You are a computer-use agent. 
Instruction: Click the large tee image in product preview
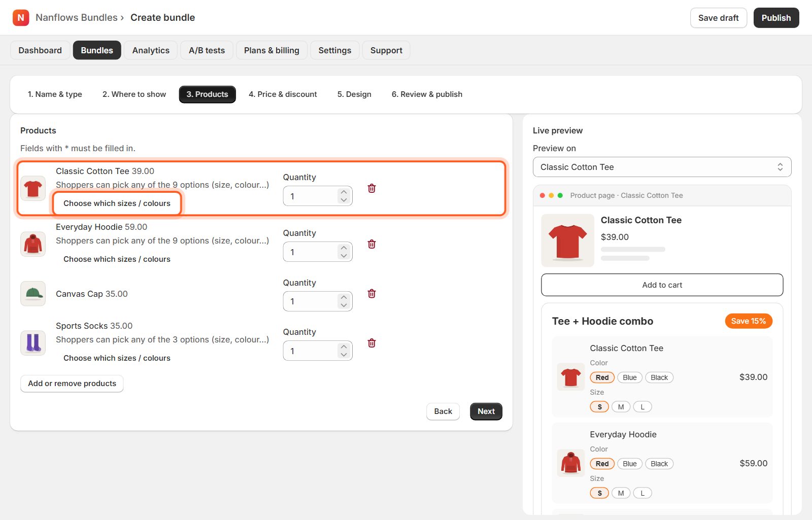pos(568,240)
